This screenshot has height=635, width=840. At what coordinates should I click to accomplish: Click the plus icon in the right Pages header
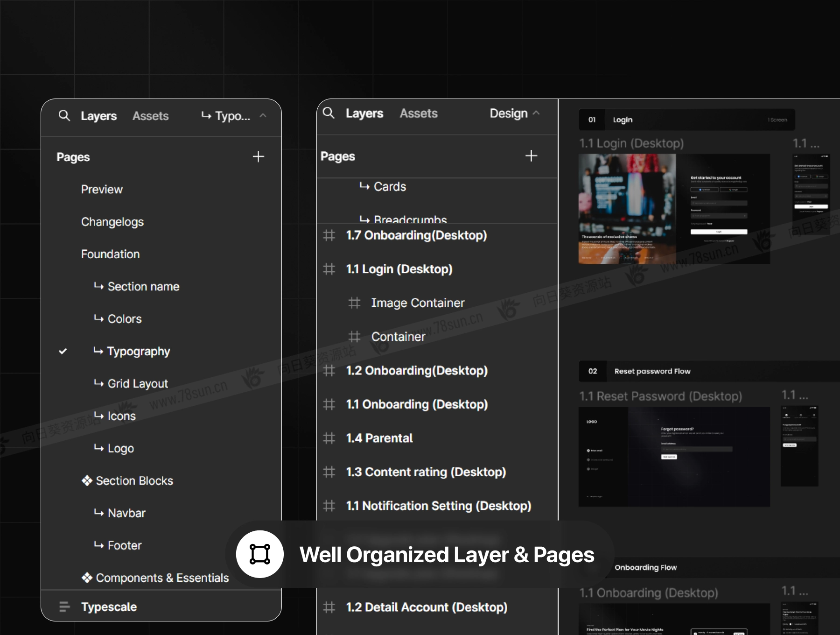pos(531,156)
